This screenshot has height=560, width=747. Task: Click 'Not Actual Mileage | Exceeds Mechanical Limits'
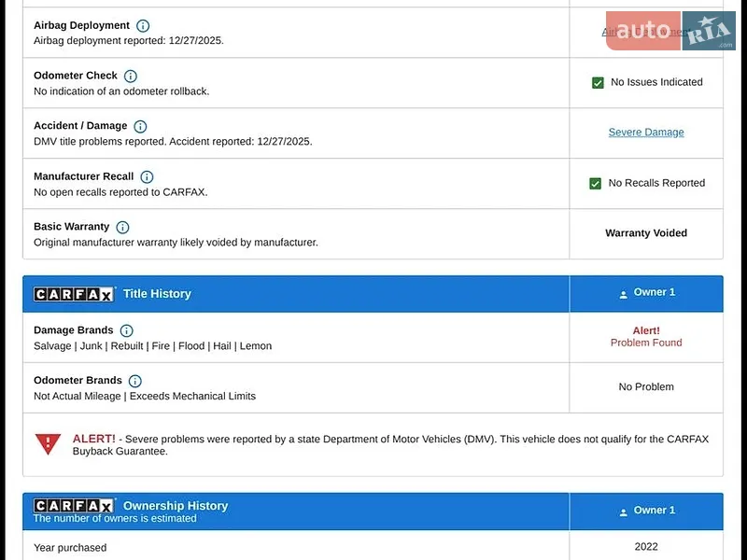click(145, 396)
